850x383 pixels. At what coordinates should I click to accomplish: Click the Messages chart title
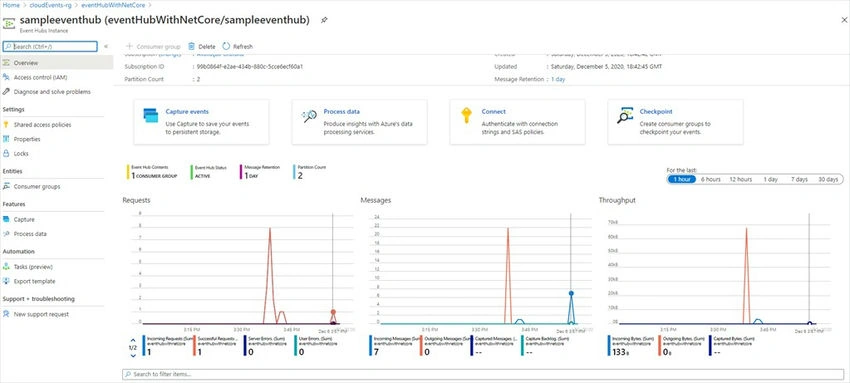pyautogui.click(x=376, y=200)
